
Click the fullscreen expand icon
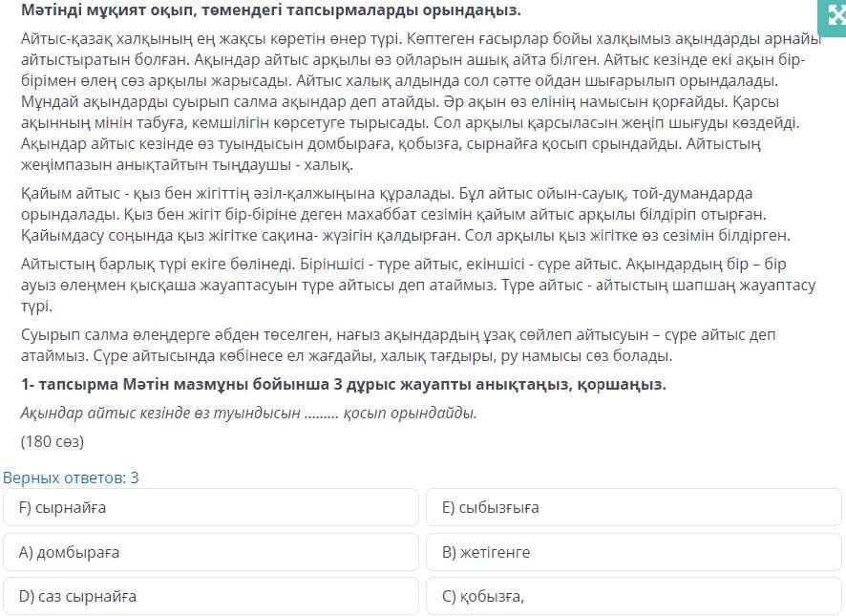pos(830,16)
